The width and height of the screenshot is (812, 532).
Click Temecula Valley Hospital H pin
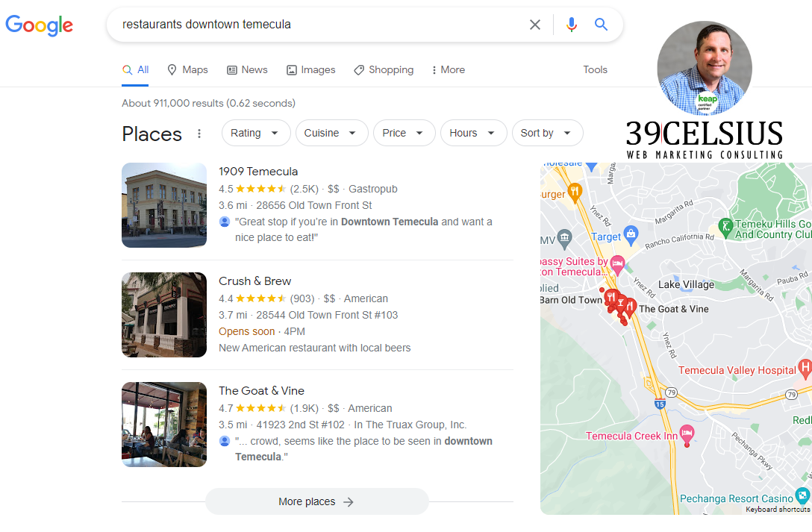click(805, 369)
